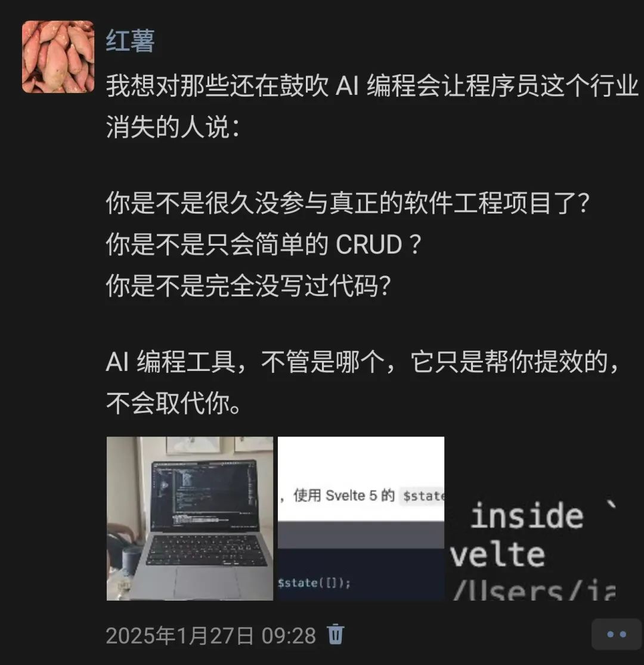Open the profile via username 红薯

click(x=130, y=41)
